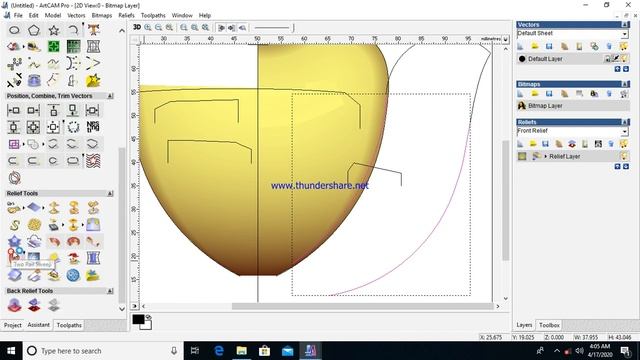This screenshot has width=640, height=360.
Task: Move relief layer up arrow button
Action: point(618,167)
